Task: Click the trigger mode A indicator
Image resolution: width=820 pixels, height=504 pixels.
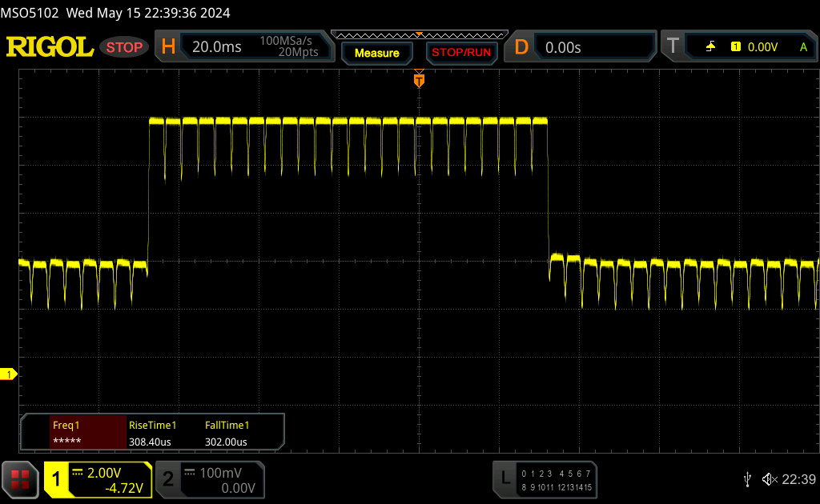Action: pyautogui.click(x=803, y=47)
